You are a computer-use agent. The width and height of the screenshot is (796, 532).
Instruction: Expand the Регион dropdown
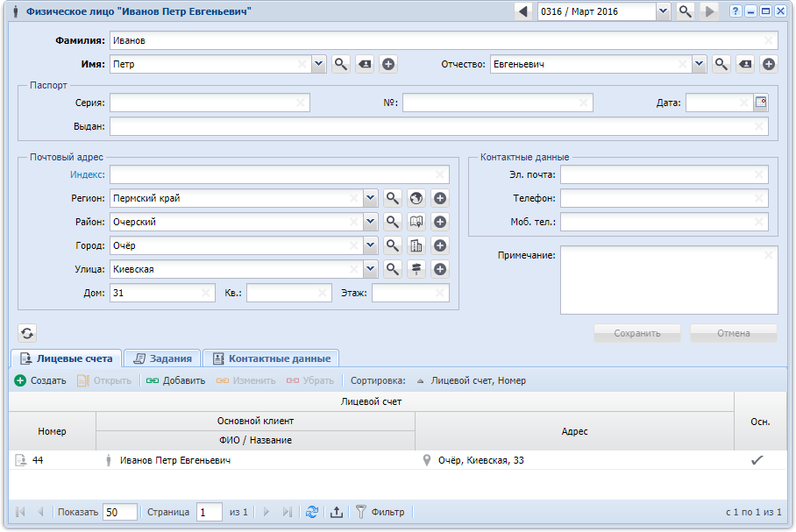point(371,198)
